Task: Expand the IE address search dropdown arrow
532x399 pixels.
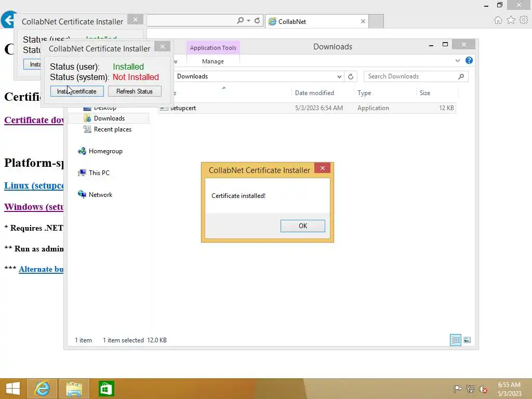Action: [249, 21]
